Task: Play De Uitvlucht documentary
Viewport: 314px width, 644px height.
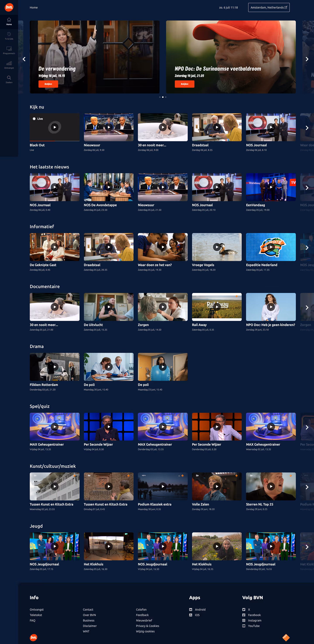Action: click(109, 307)
